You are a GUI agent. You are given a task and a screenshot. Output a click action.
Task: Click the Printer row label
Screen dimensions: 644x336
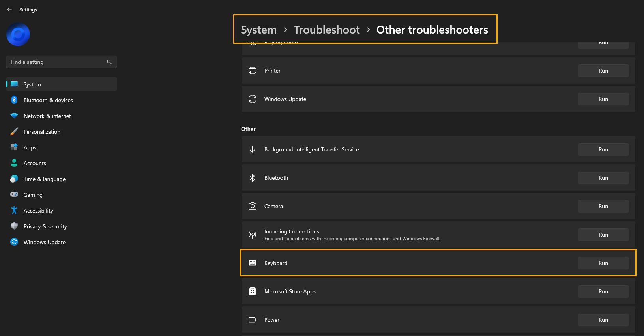[x=272, y=71]
